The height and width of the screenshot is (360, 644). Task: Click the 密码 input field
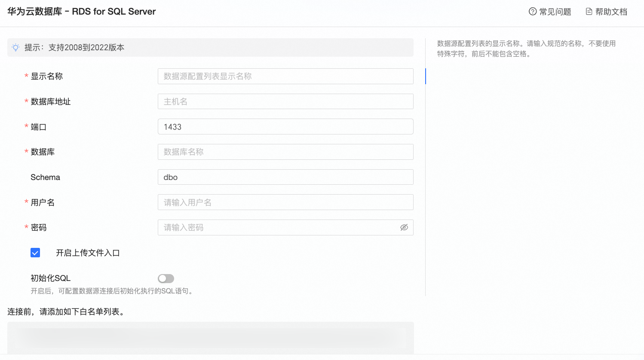tap(285, 228)
